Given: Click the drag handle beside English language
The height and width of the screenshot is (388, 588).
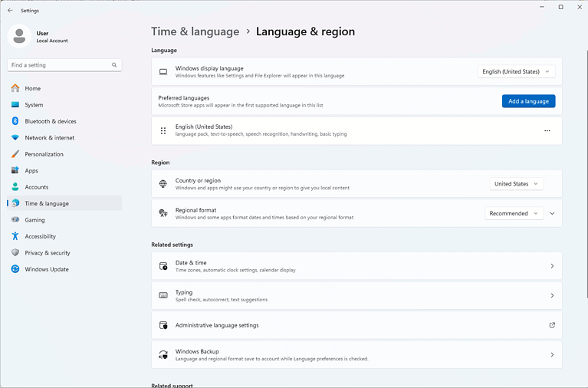Looking at the screenshot, I should coord(163,131).
